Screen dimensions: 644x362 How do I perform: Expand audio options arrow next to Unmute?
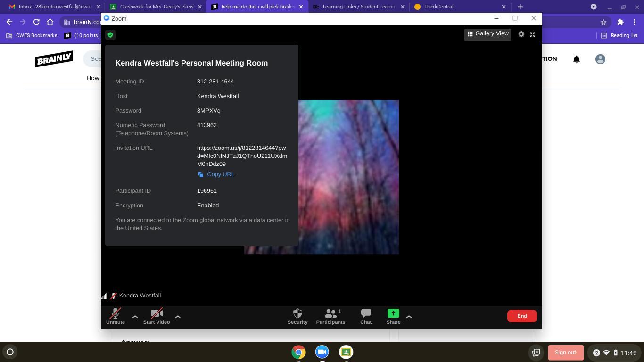[135, 317]
